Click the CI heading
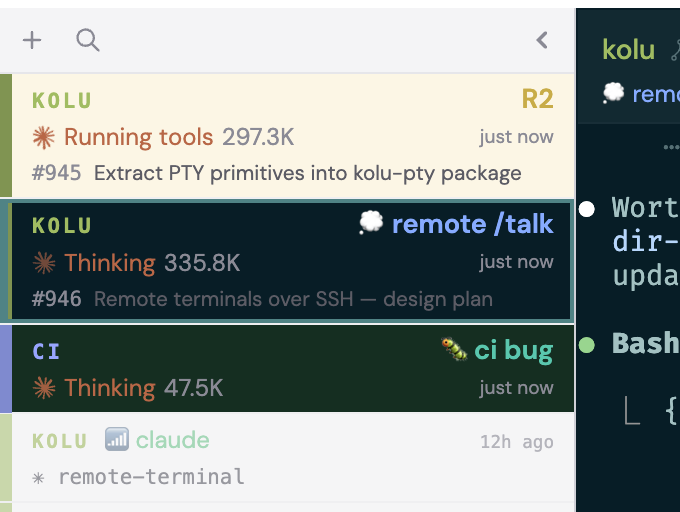Viewport: 680px width, 512px height. coord(46,351)
